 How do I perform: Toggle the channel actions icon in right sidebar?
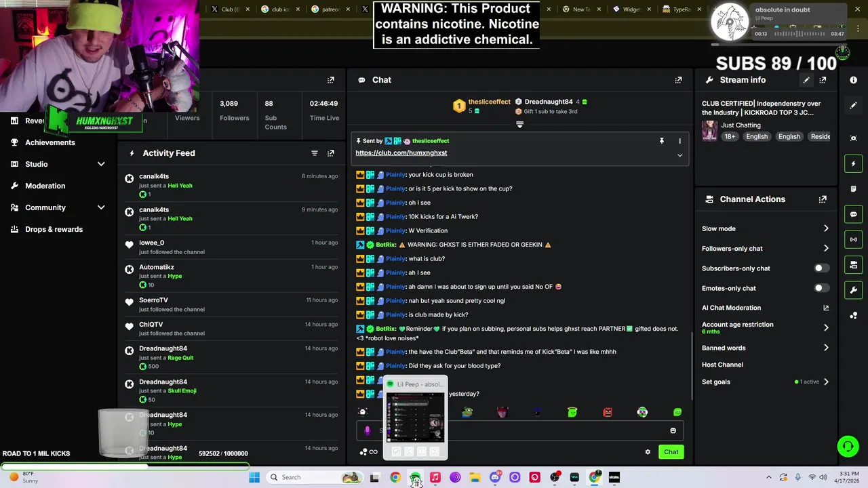[854, 264]
